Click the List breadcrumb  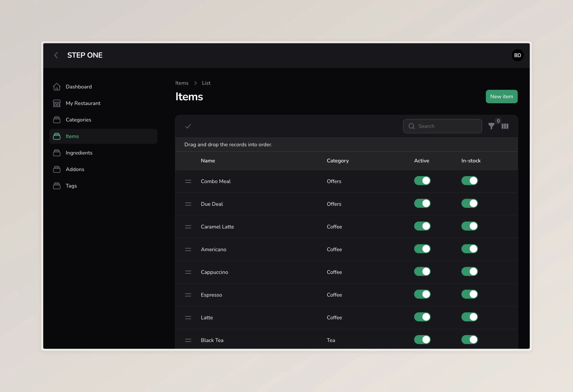(206, 83)
